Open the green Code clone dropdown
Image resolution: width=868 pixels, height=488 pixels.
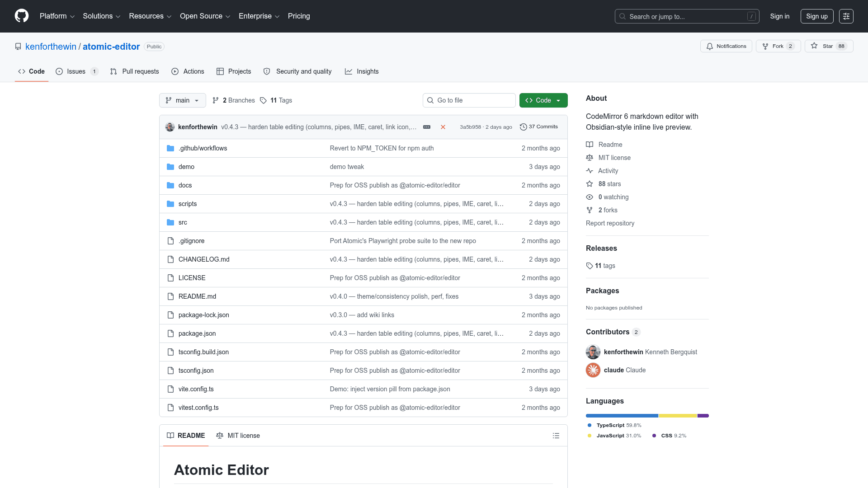543,100
